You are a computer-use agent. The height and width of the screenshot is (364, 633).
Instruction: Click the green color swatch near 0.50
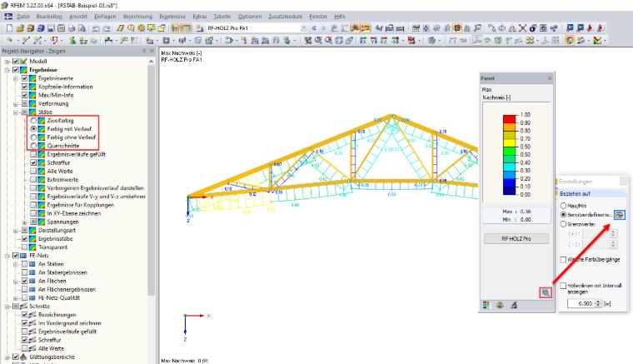[509, 151]
